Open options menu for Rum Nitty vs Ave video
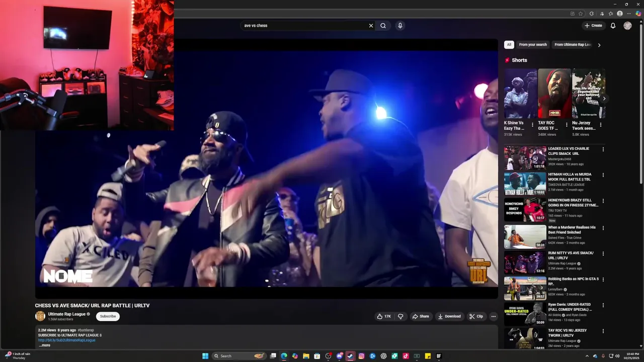The height and width of the screenshot is (362, 644). click(x=603, y=253)
